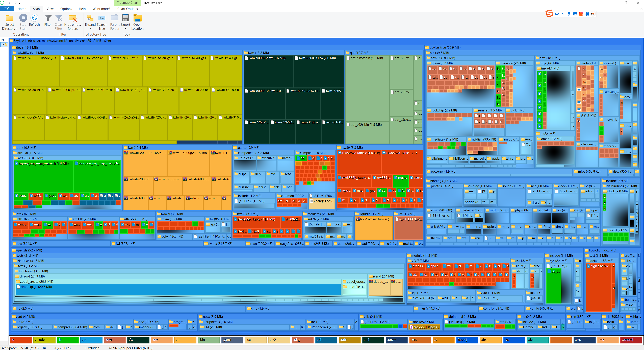Click the 20,729 Files status entry

62,348
